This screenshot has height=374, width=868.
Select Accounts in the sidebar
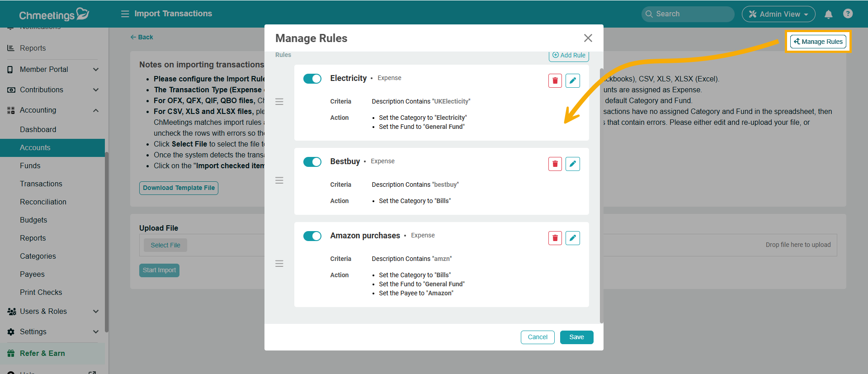pyautogui.click(x=52, y=147)
